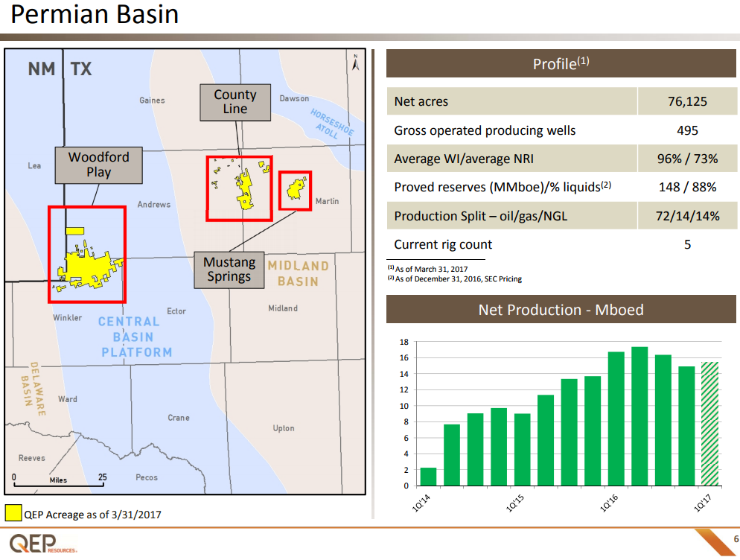The width and height of the screenshot is (740, 560).
Task: Select the Net acres value 76,125
Action: pyautogui.click(x=686, y=101)
